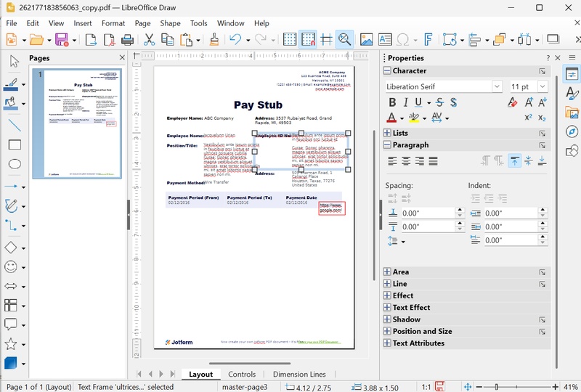
Task: Select the 3D Objects tool
Action: coord(11,363)
